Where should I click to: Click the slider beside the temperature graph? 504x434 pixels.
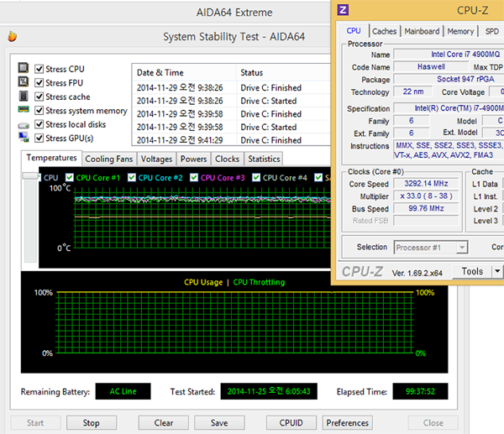[30, 175]
